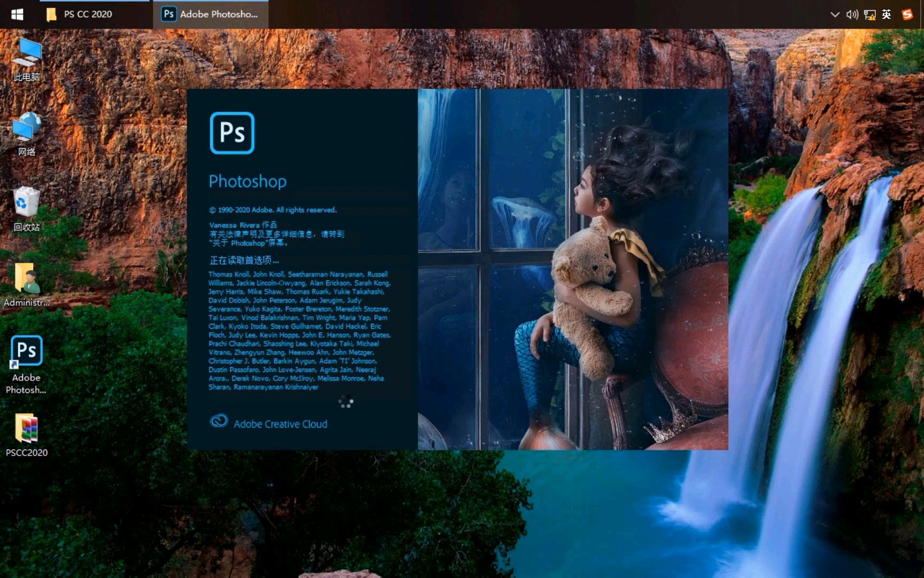Screen dimensions: 924x578
Task: Expand hidden system tray icons chevron
Action: (835, 14)
